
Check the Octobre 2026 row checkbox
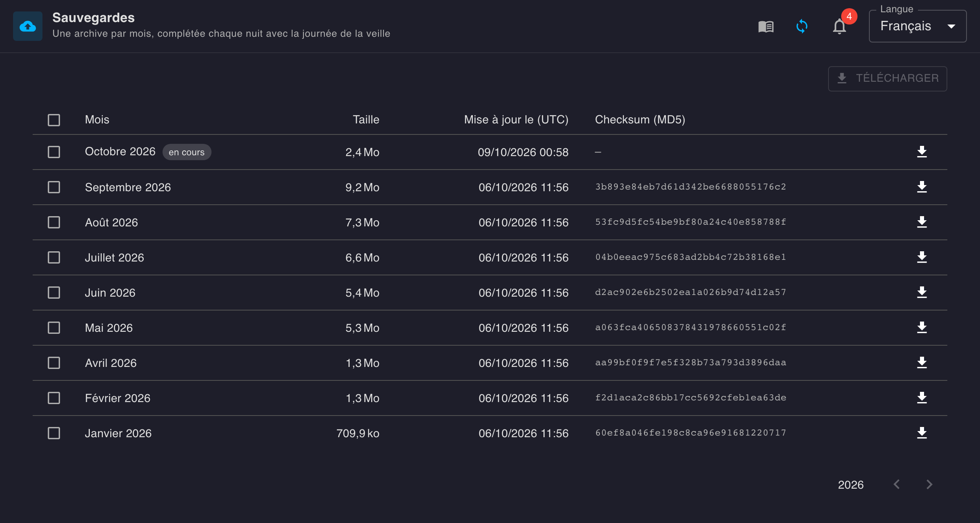(54, 152)
